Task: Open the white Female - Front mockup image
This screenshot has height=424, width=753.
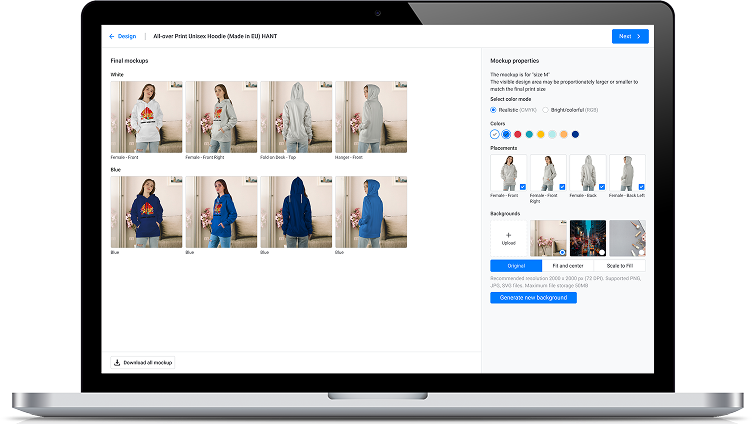Action: [x=146, y=117]
